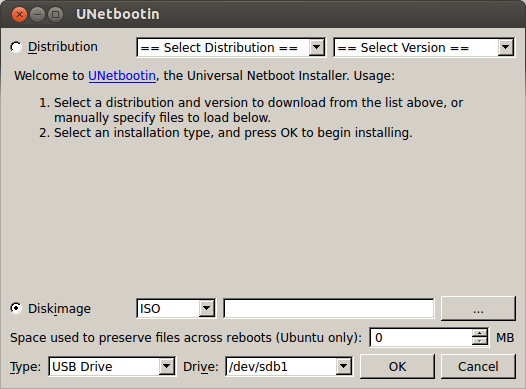Select the Diskimage radio button
The width and height of the screenshot is (526, 389).
16,308
